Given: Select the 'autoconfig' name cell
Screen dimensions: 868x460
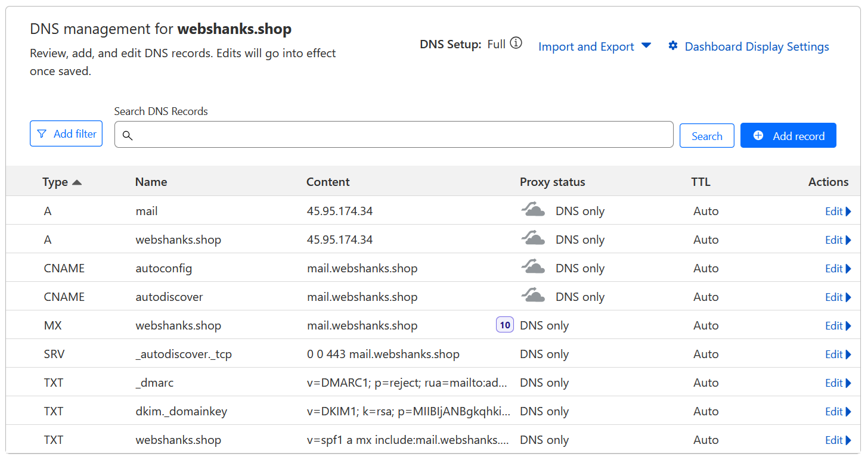Looking at the screenshot, I should [x=164, y=268].
